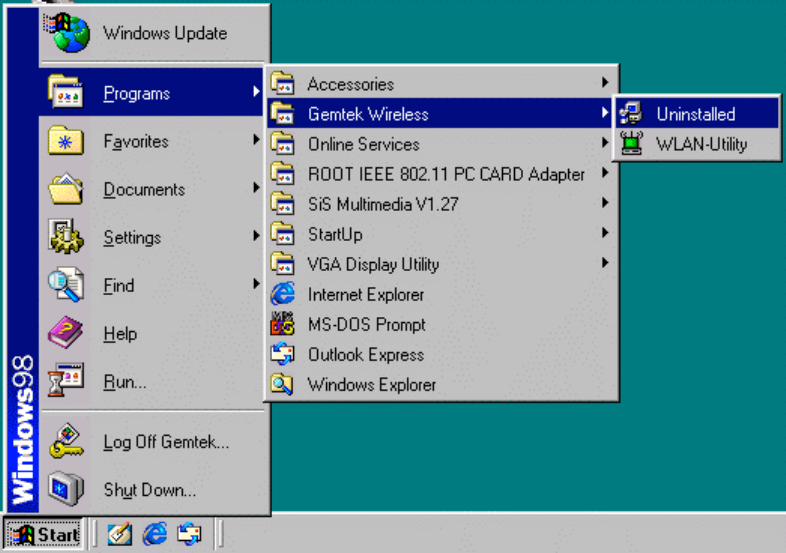Screen dimensions: 786x553
Task: Click the Run window icon
Action: 65,380
